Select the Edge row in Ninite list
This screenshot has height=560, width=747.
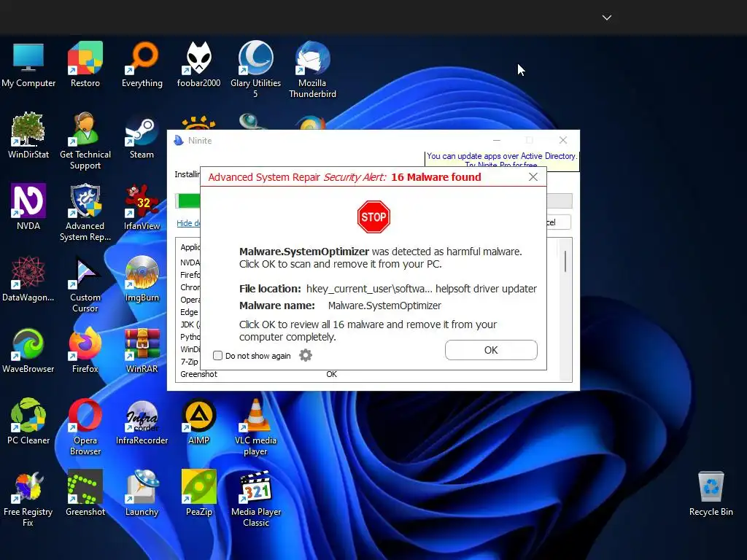pos(189,312)
